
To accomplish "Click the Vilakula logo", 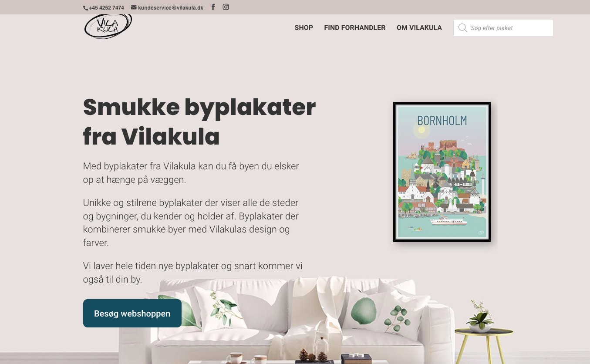I will click(108, 27).
